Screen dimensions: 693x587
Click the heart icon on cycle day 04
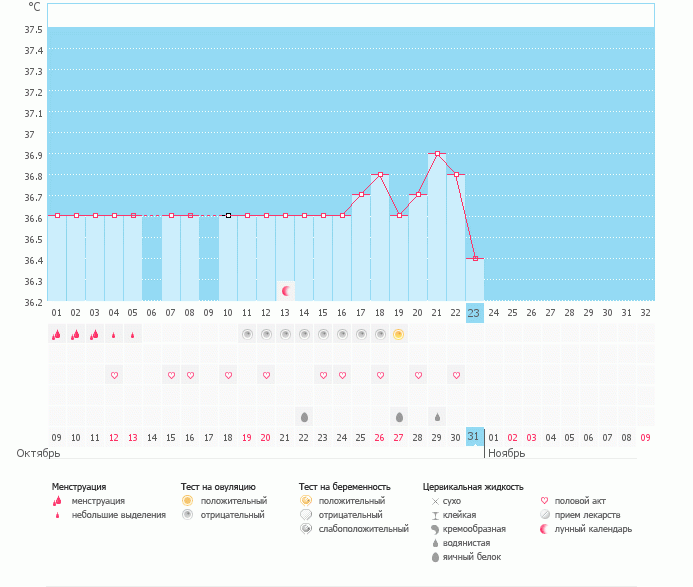point(114,375)
